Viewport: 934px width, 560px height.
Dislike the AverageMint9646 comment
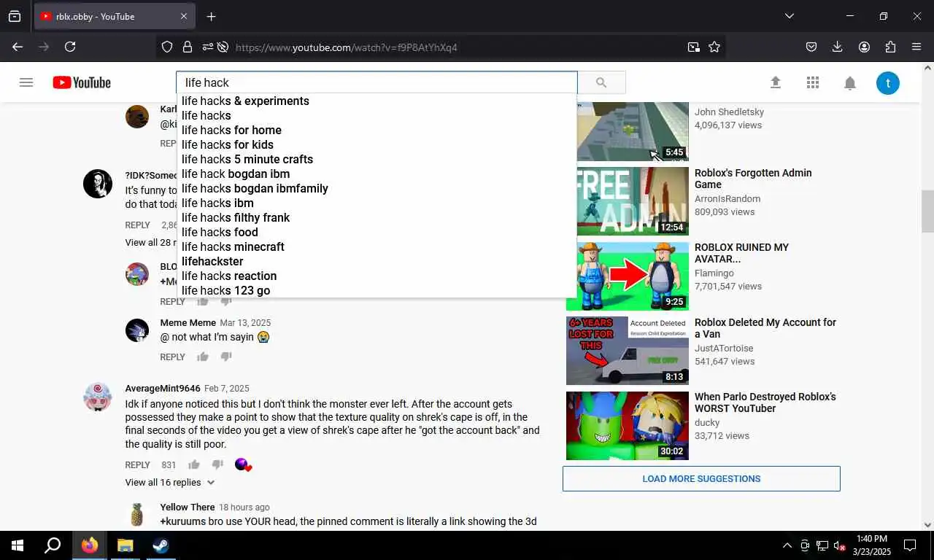point(217,464)
